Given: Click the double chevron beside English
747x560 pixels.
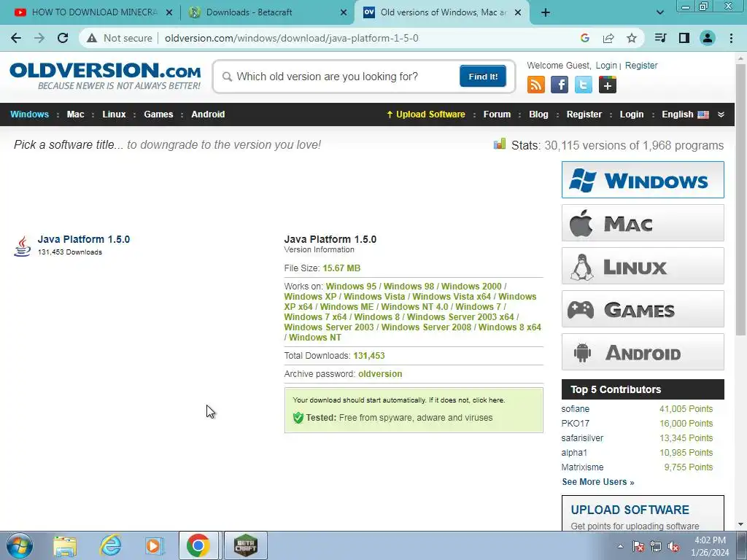Looking at the screenshot, I should click(721, 114).
